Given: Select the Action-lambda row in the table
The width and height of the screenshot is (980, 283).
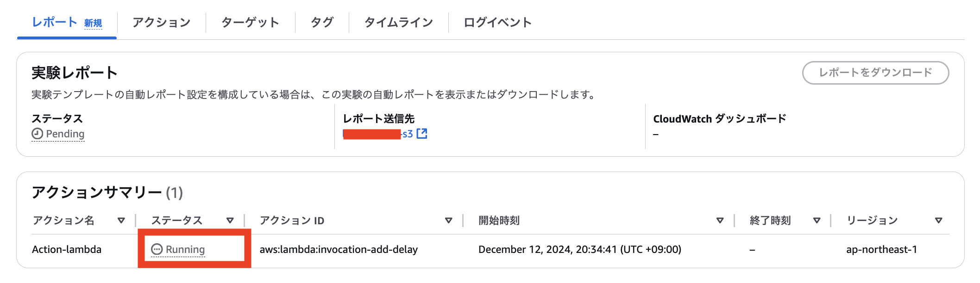Looking at the screenshot, I should click(67, 249).
